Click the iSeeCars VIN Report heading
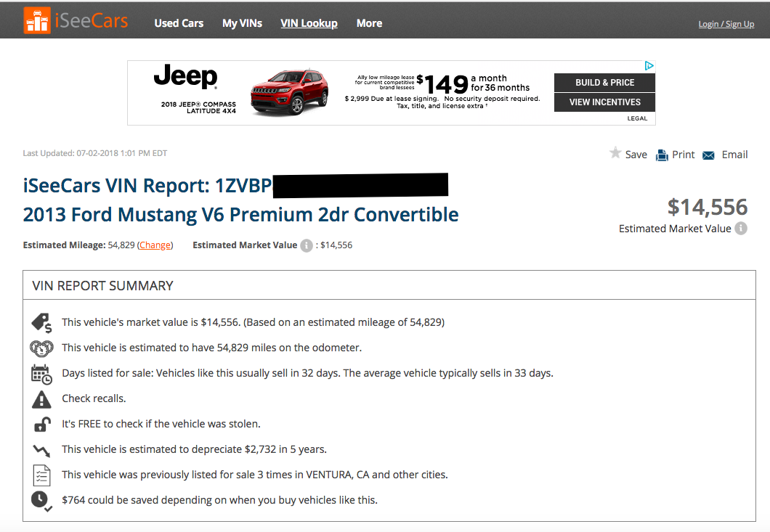Screen dimensions: 770x532 point(147,186)
